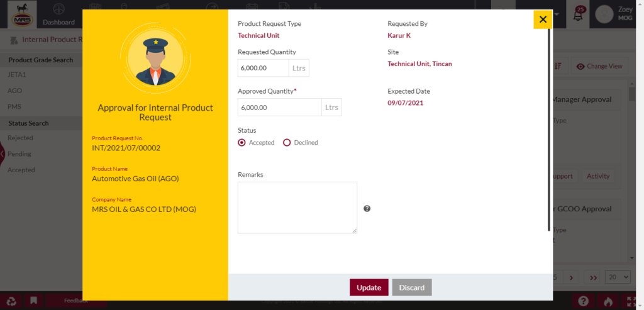This screenshot has height=310, width=644.
Task: Filter list by Rejected status
Action: [x=20, y=138]
